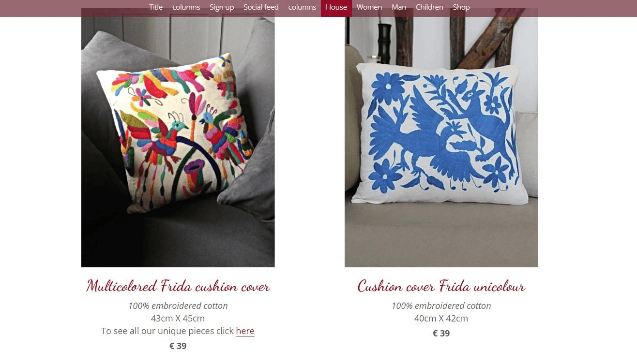Select the columns item beside House
Image resolution: width=637 pixels, height=364 pixels.
click(x=302, y=7)
